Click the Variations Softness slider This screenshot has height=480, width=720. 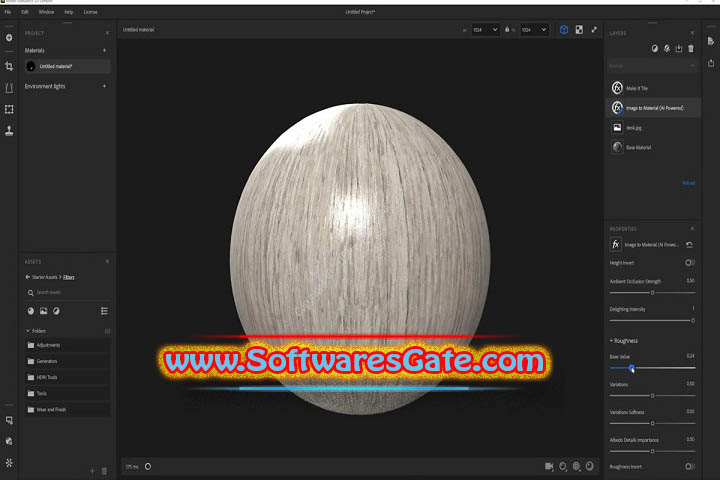652,424
